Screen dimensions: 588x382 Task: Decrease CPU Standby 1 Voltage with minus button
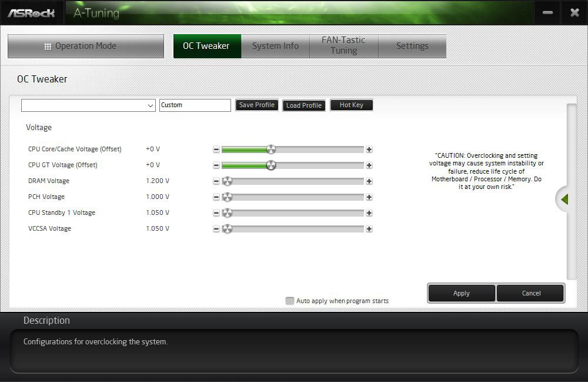click(x=216, y=212)
